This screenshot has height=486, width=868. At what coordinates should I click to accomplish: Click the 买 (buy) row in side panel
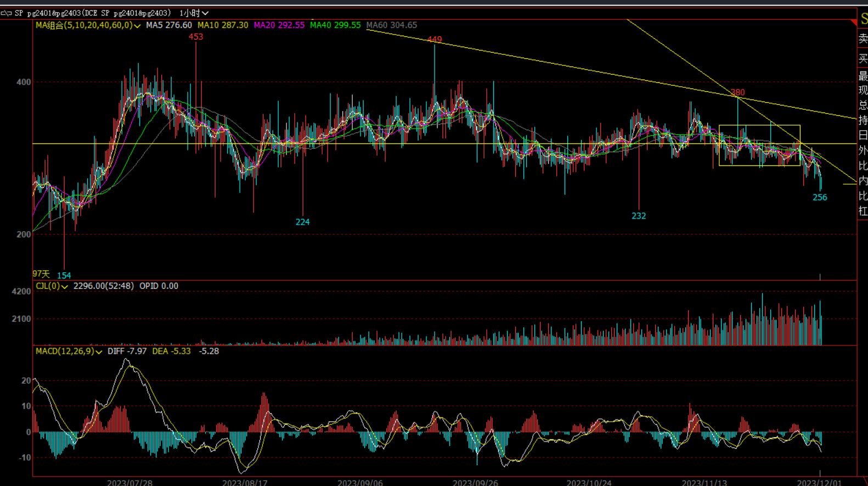(863, 59)
